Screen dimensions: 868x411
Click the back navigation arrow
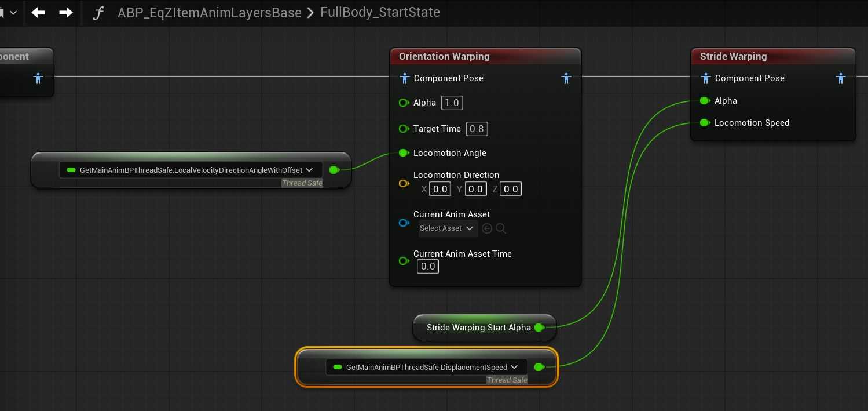coord(38,12)
